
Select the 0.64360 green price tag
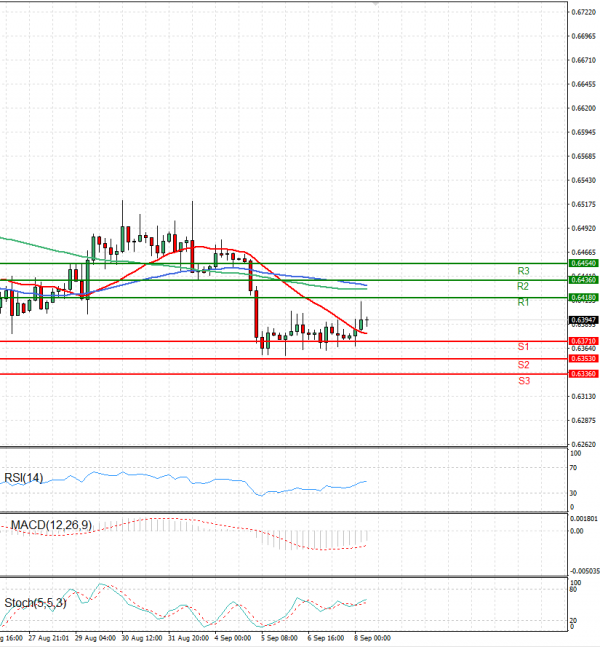click(583, 280)
